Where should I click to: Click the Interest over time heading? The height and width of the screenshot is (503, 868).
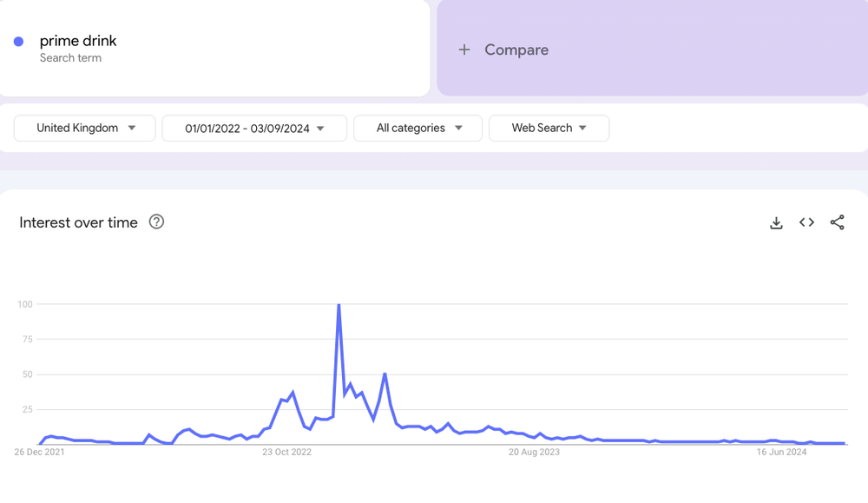(x=78, y=222)
